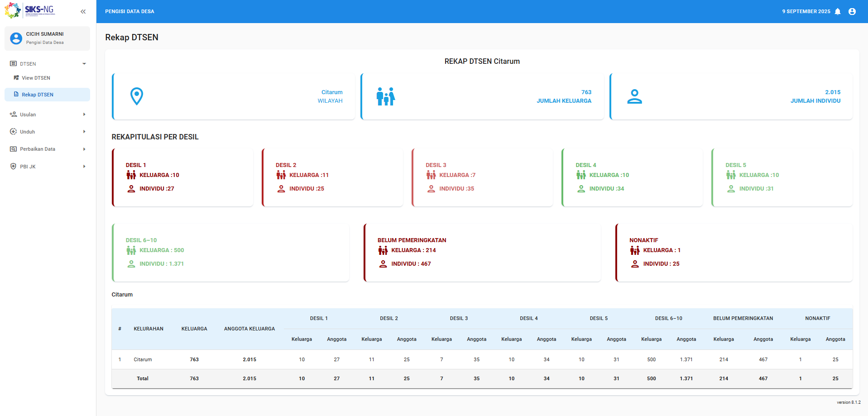Click the Desil 1 family icon
This screenshot has width=868, height=416.
tap(131, 175)
